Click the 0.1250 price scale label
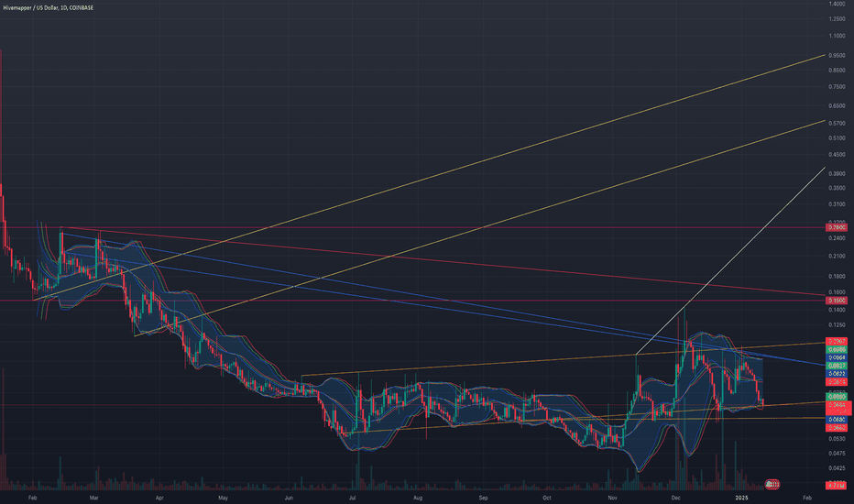Image resolution: width=854 pixels, height=504 pixels. 837,325
